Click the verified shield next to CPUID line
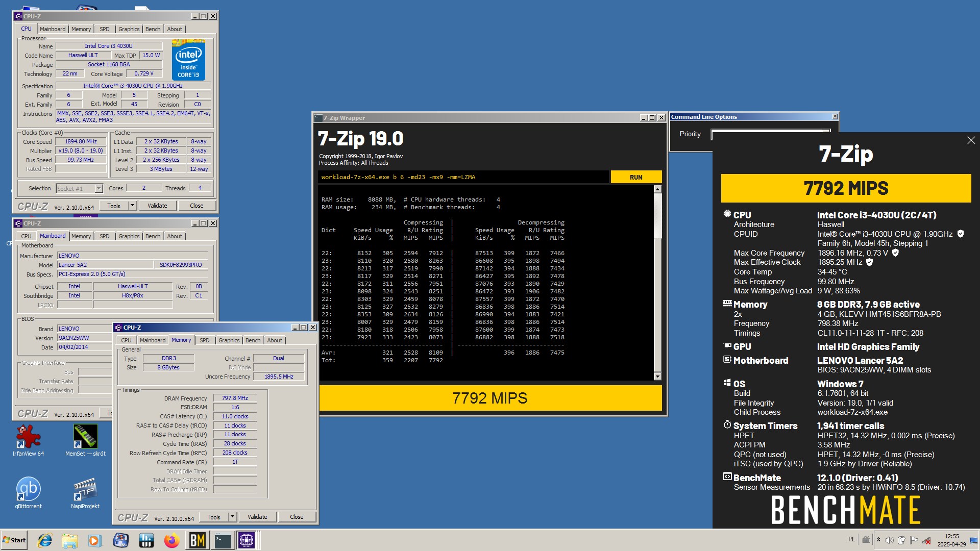 pos(961,234)
